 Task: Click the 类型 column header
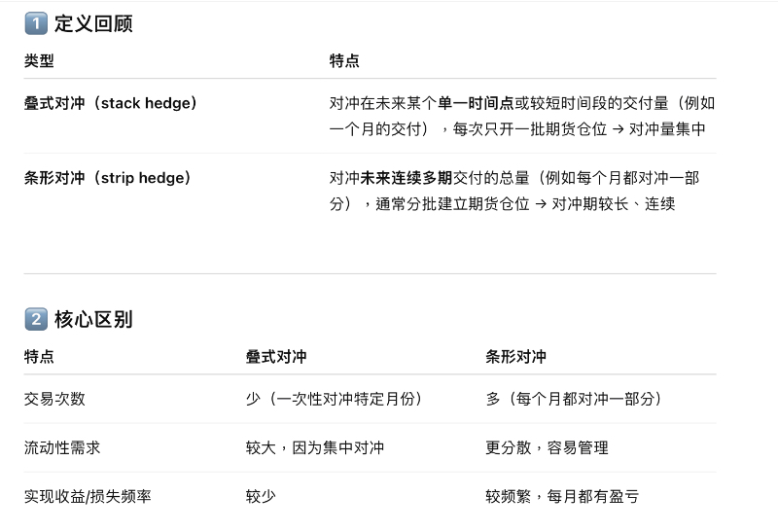[39, 61]
